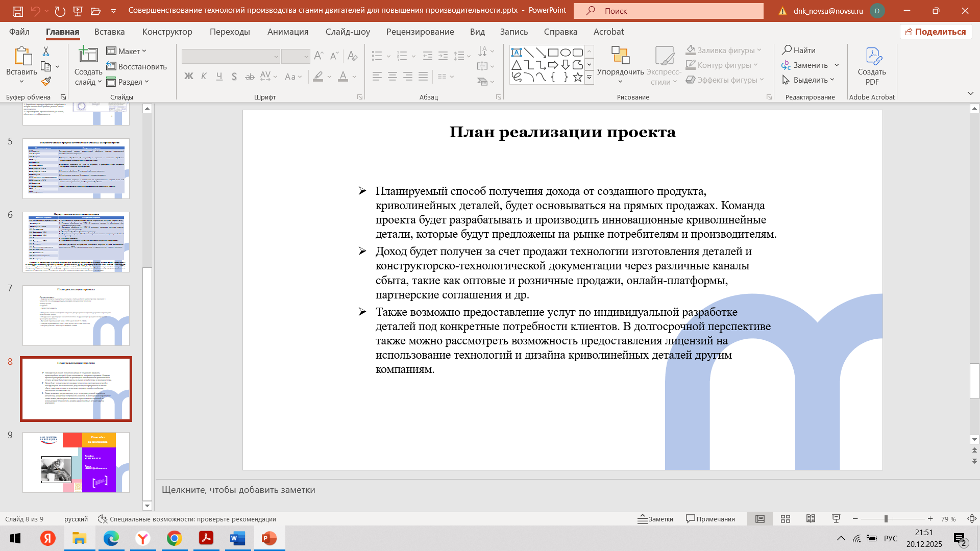Viewport: 980px width, 551px height.
Task: Start slideshow from status bar icon
Action: click(x=836, y=519)
